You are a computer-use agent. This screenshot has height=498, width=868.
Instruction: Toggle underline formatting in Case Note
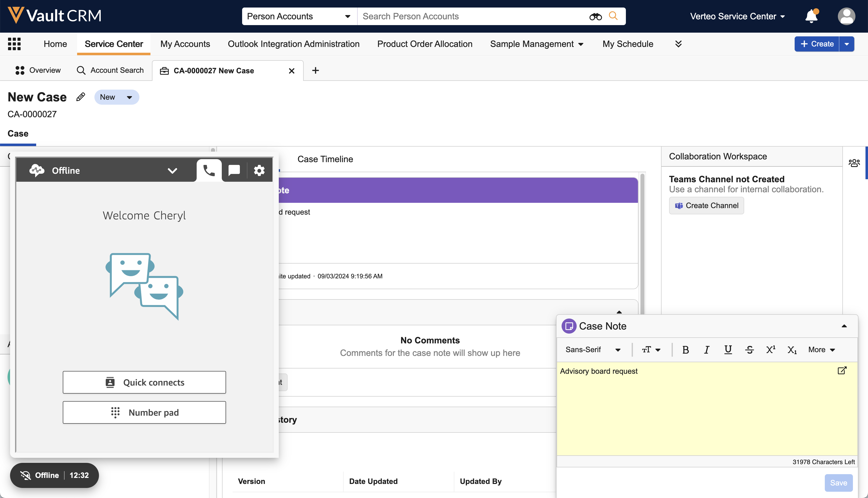[x=728, y=350]
